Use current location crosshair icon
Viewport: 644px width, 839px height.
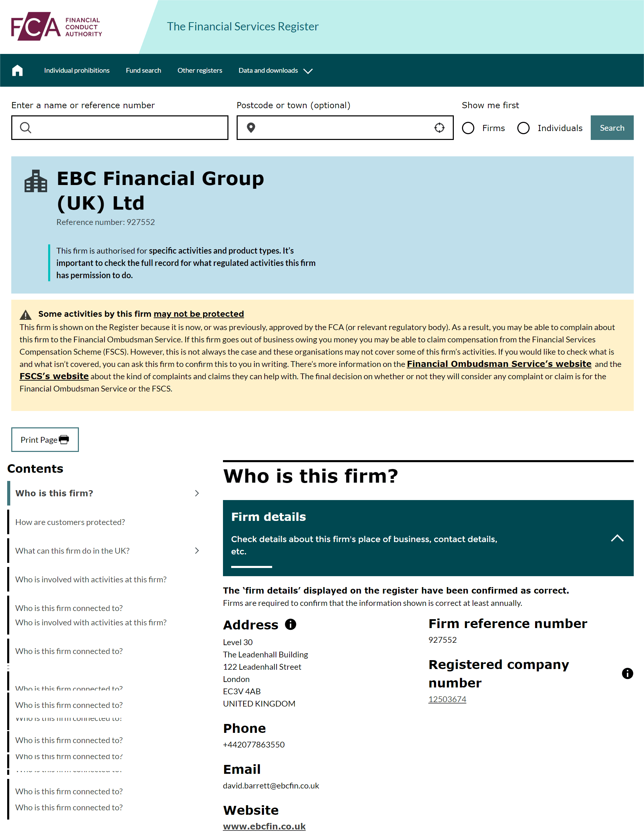(439, 128)
